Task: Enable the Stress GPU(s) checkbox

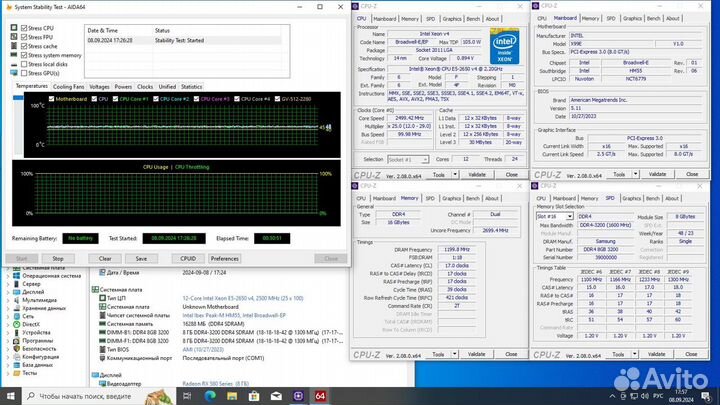Action: [24, 73]
